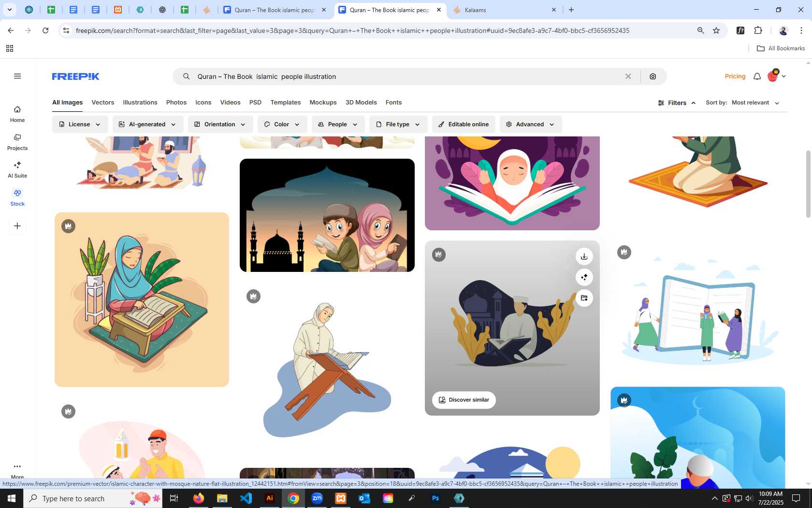
Task: Go to Home in sidebar
Action: pos(17,114)
